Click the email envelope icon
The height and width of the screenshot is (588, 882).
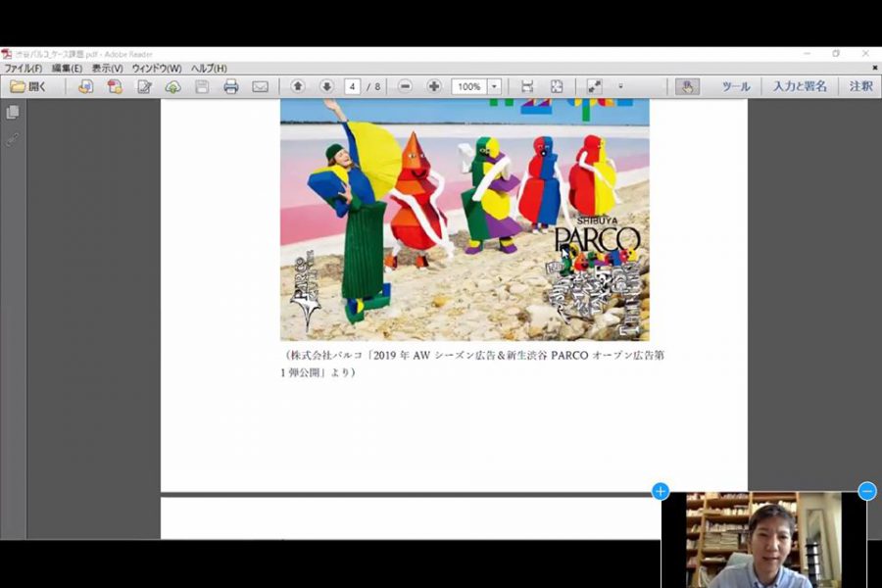point(260,86)
